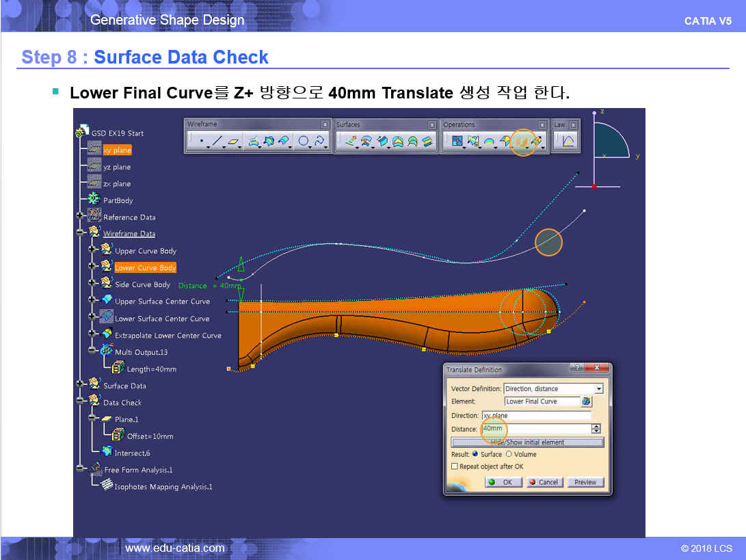Open the Vector Definition dropdown

[x=599, y=388]
